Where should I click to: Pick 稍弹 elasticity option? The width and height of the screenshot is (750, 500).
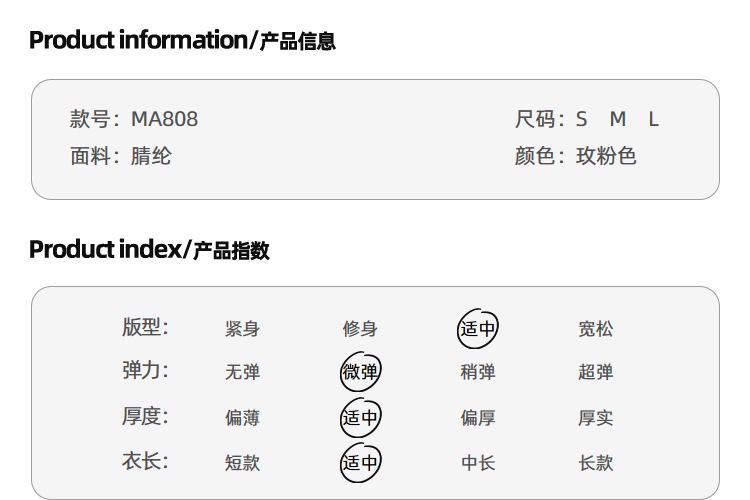pyautogui.click(x=478, y=372)
